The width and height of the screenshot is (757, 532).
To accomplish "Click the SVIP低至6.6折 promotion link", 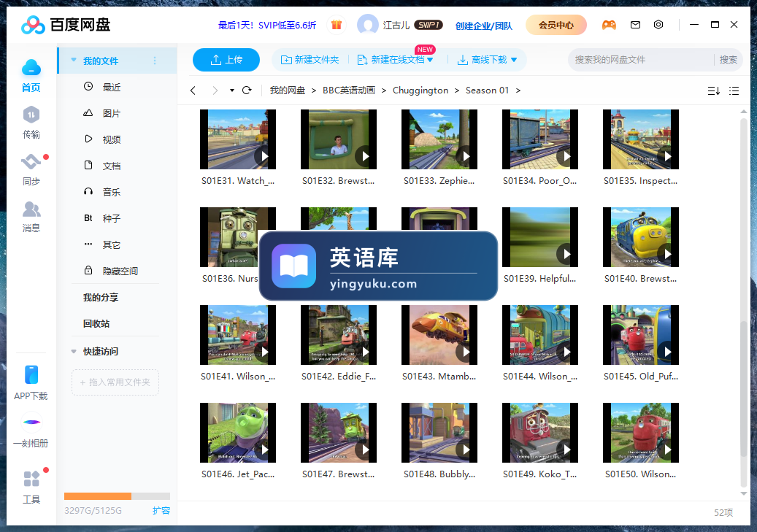I will [x=267, y=25].
